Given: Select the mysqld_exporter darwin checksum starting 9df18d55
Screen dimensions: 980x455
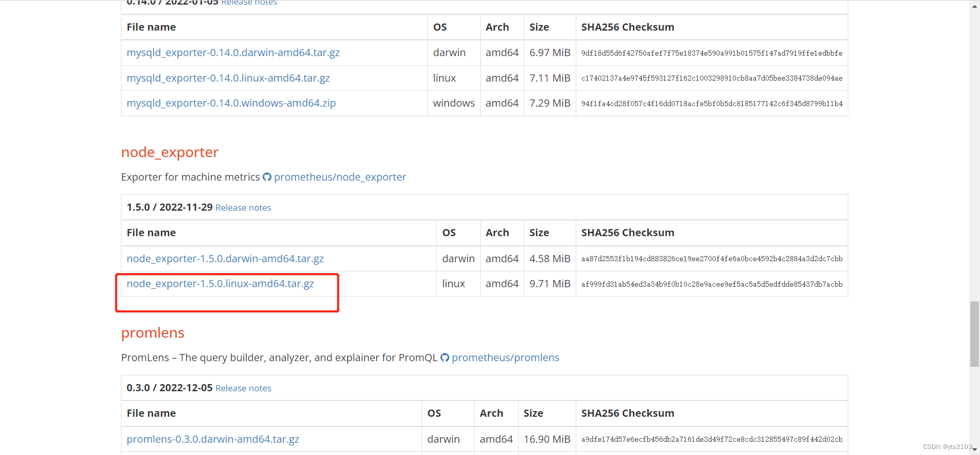Looking at the screenshot, I should 712,53.
